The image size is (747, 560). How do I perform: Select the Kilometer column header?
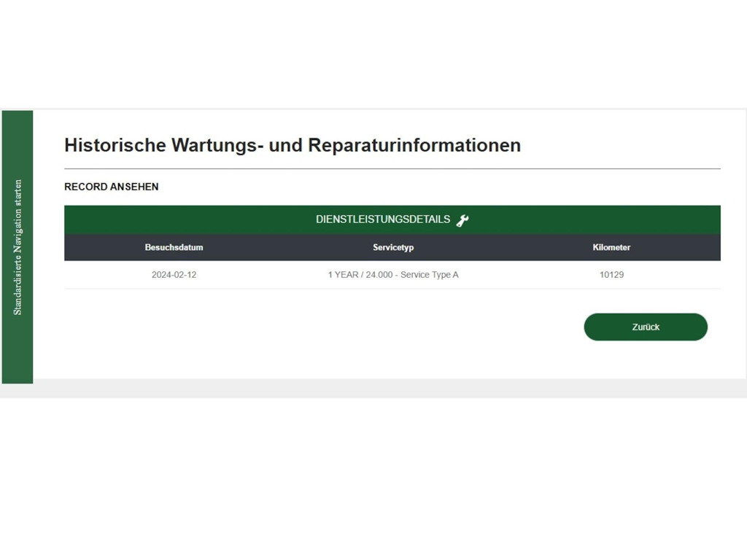click(x=611, y=247)
